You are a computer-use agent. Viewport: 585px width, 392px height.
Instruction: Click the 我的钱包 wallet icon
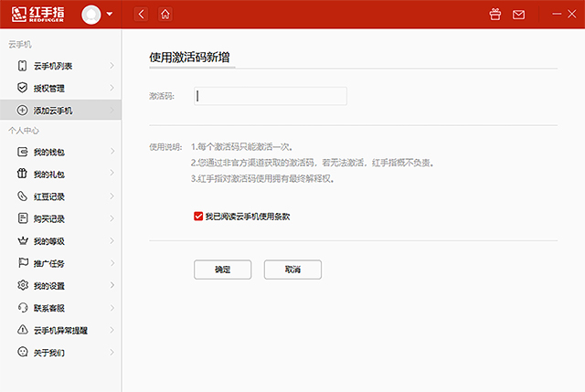(23, 153)
